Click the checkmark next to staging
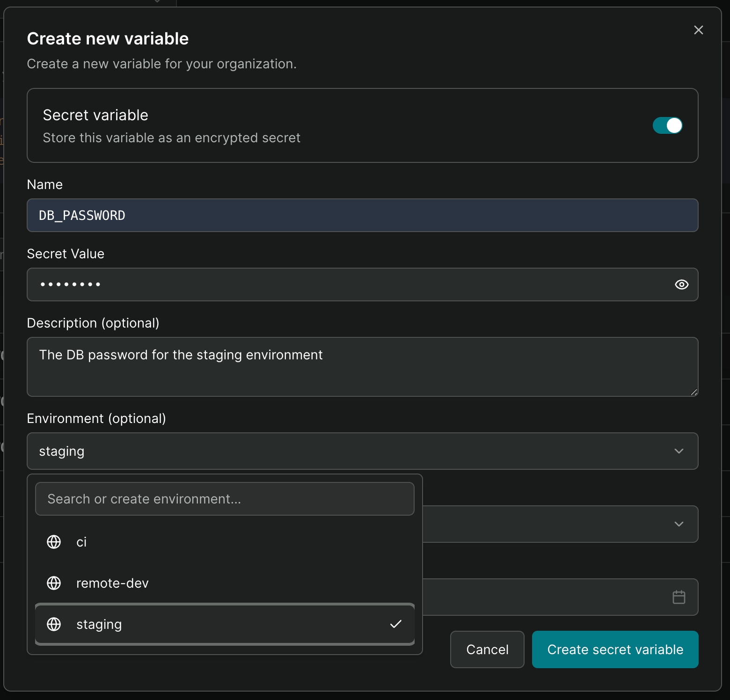 396,624
